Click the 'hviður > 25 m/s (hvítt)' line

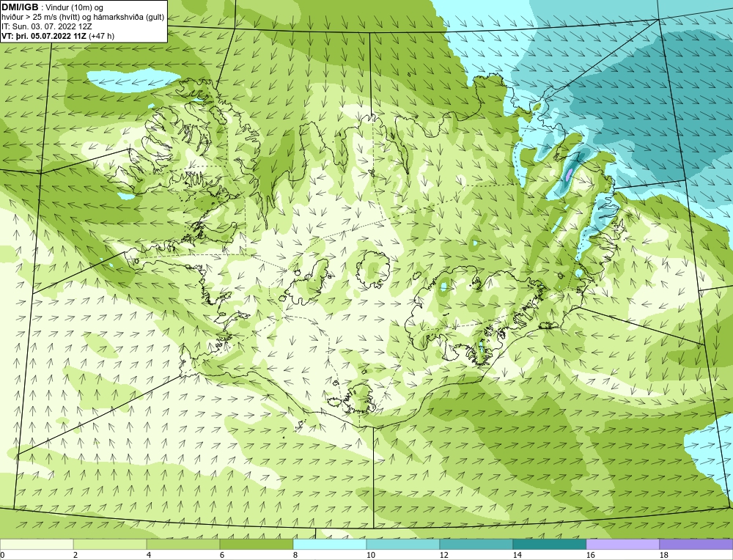[x=42, y=18]
